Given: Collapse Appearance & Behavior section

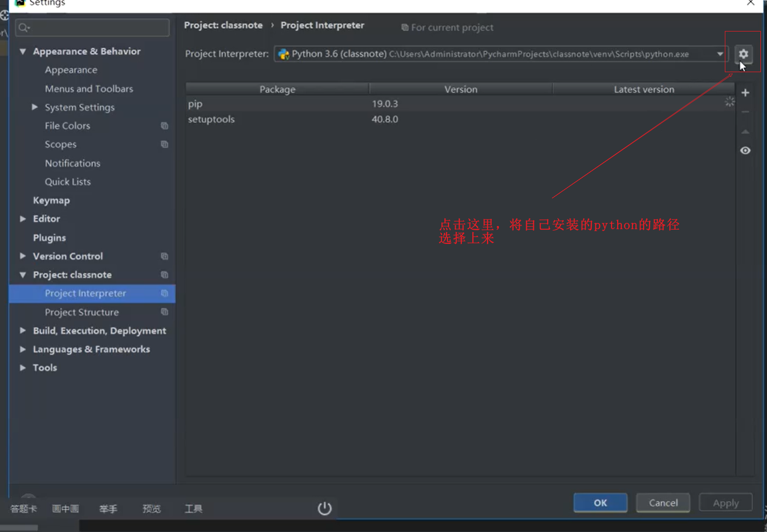Looking at the screenshot, I should pos(23,51).
